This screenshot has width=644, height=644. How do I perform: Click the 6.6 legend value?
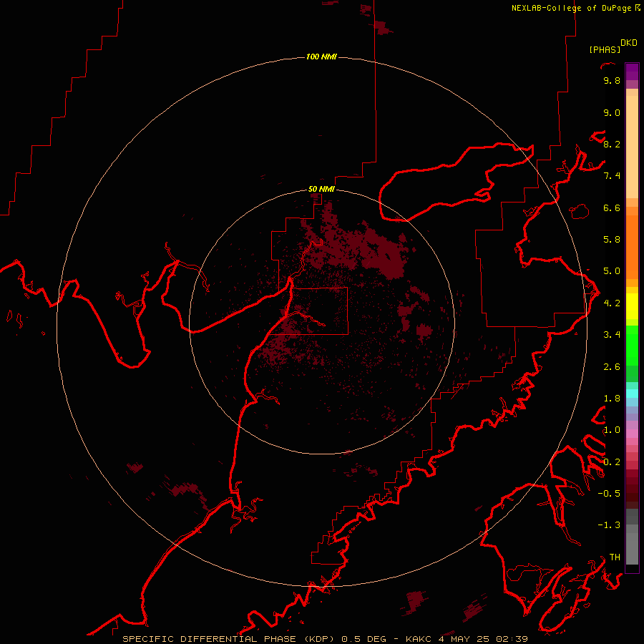[612, 208]
